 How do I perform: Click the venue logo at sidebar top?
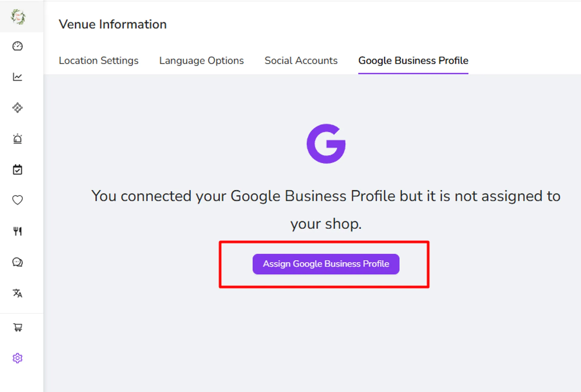coord(18,17)
